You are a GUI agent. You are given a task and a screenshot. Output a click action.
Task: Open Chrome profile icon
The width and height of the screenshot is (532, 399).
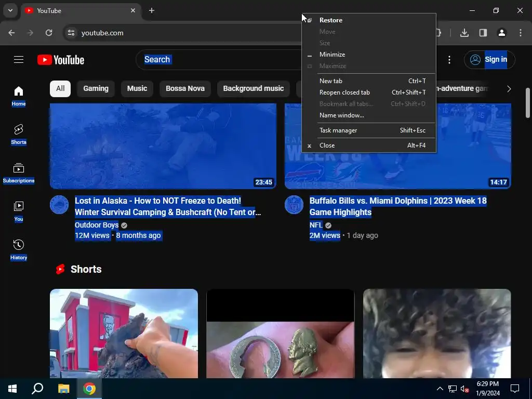(502, 33)
